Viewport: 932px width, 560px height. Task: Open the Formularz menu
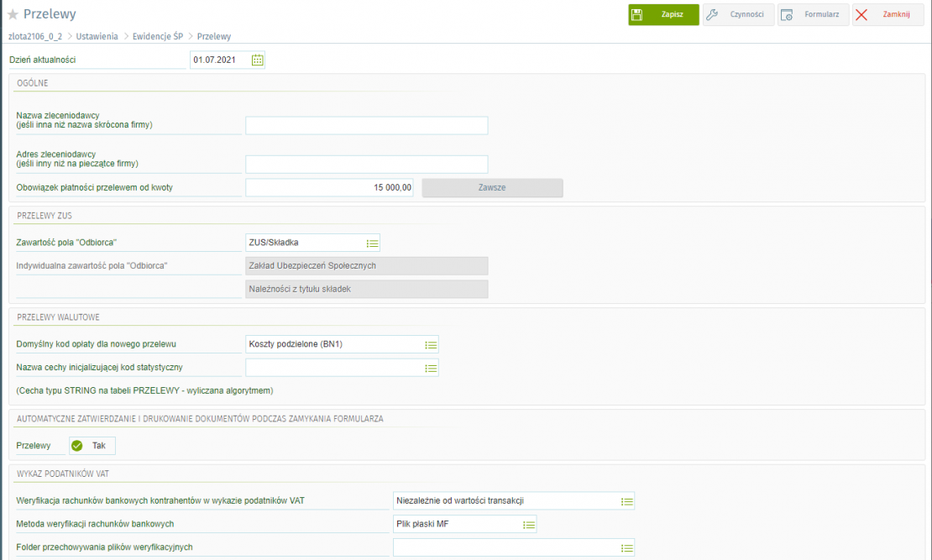813,14
